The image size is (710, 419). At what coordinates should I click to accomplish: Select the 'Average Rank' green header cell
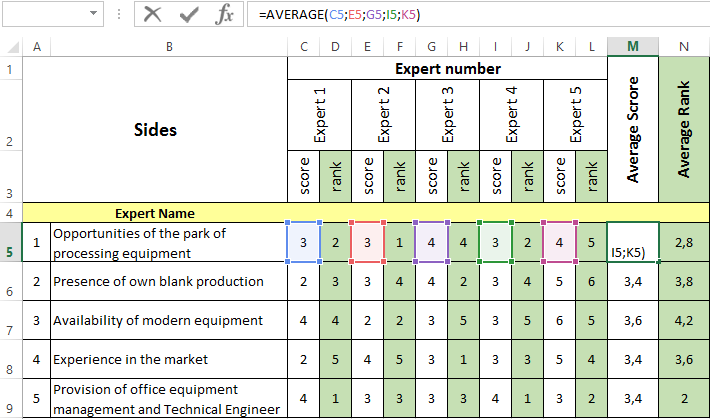point(684,130)
